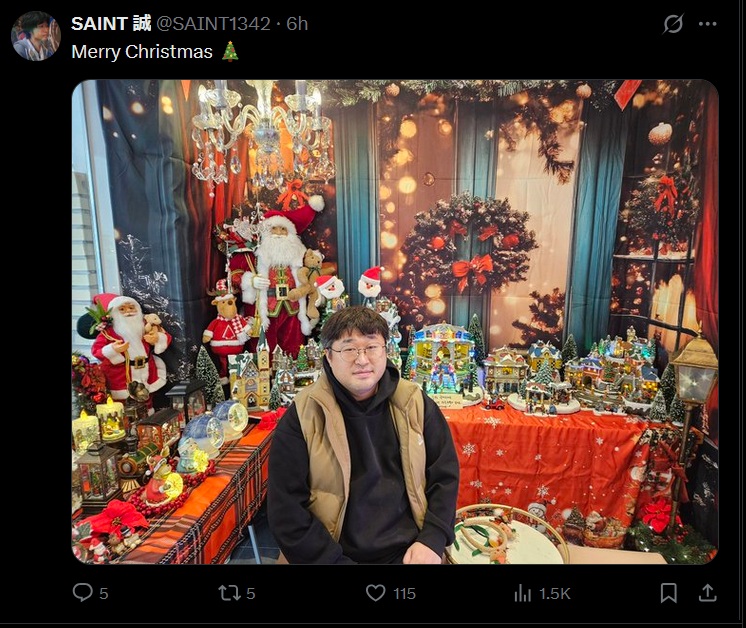
Task: Click the Merry Christmas tweet text
Action: pos(142,51)
